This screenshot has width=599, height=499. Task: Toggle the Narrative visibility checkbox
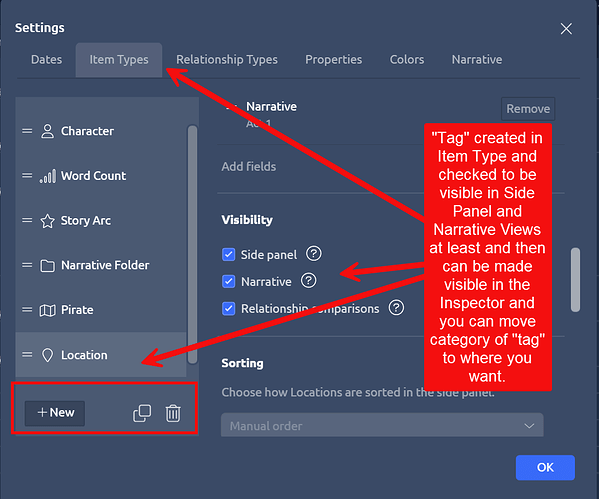[228, 282]
